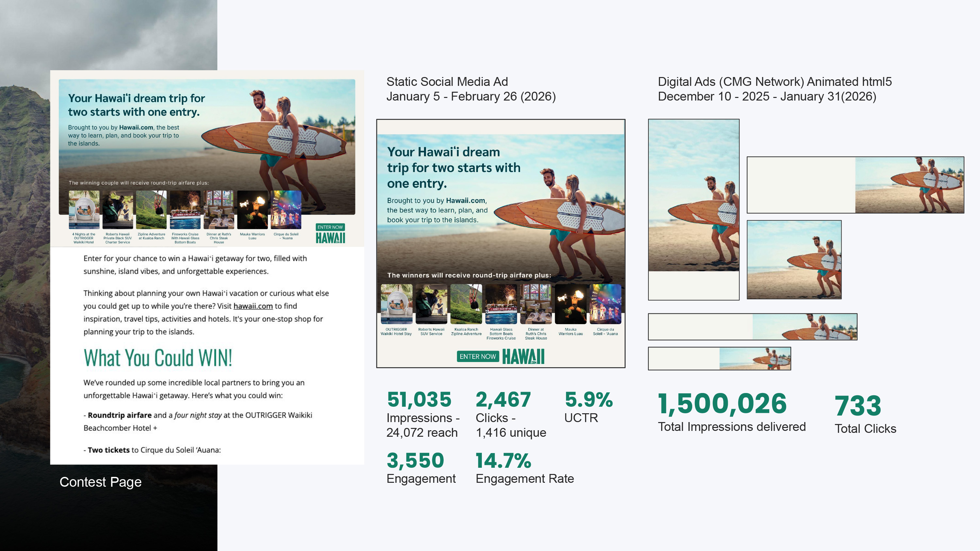
Task: Select Hawaii Glass Bottom Boats Fireworks thumbnail
Action: (x=501, y=304)
